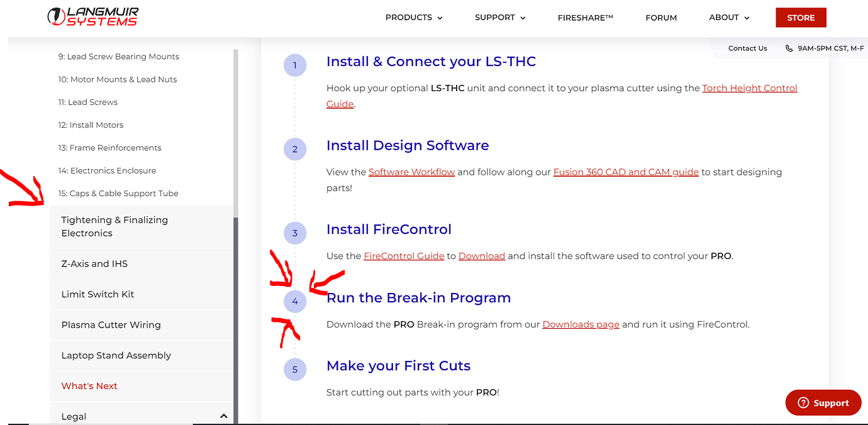Open the SUPPORT dropdown menu
This screenshot has height=425, width=868.
[x=499, y=18]
